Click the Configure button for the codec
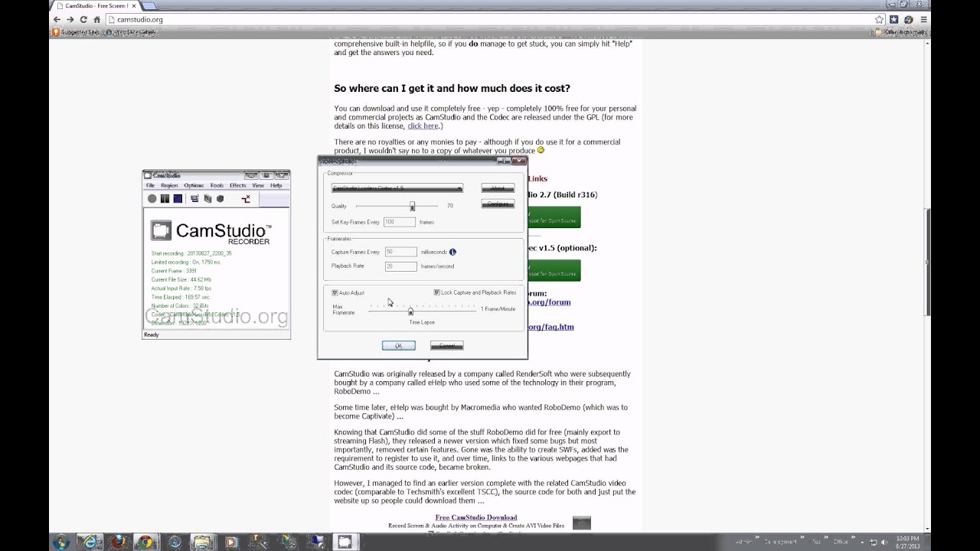Image resolution: width=980 pixels, height=551 pixels. [x=498, y=204]
